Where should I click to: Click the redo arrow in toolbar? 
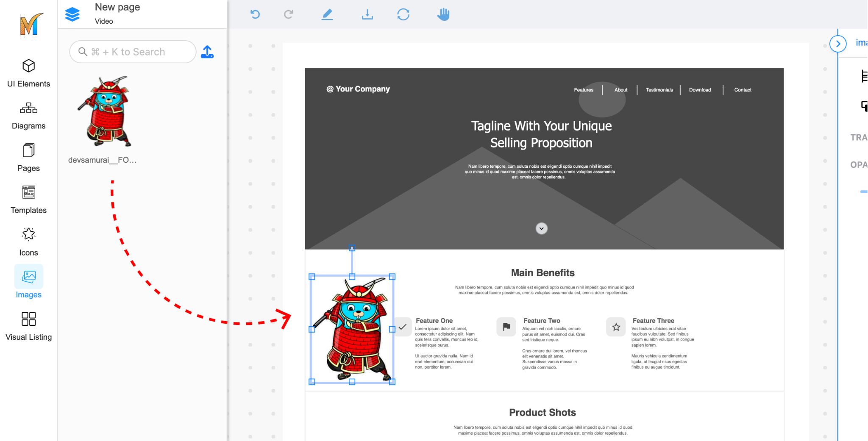(289, 14)
